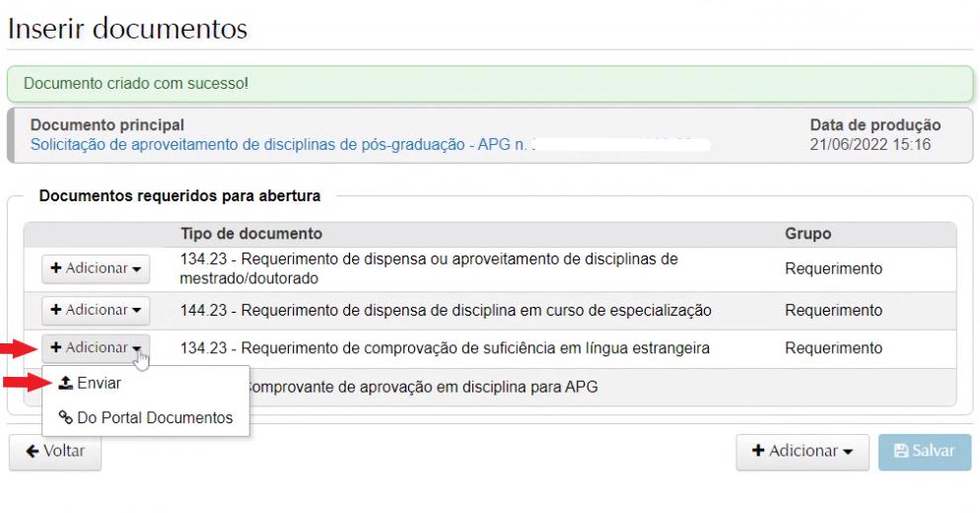Viewport: 980px width, 513px height.
Task: Click the plus icon on the bottom Adicionar button
Action: tap(758, 451)
